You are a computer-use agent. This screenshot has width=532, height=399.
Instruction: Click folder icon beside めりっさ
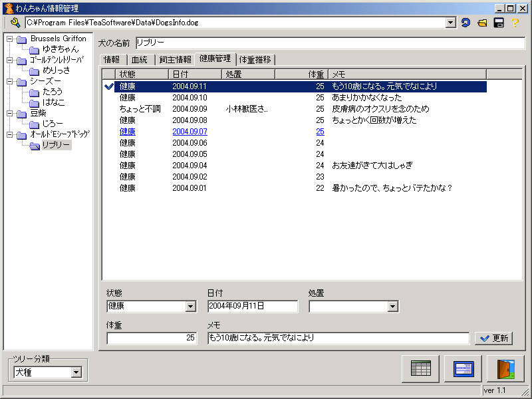(34, 71)
